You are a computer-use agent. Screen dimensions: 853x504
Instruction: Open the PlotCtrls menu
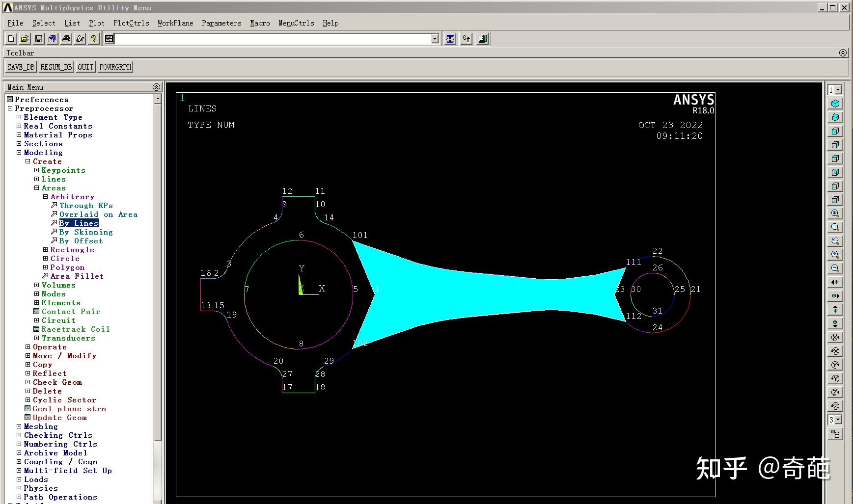coord(131,23)
